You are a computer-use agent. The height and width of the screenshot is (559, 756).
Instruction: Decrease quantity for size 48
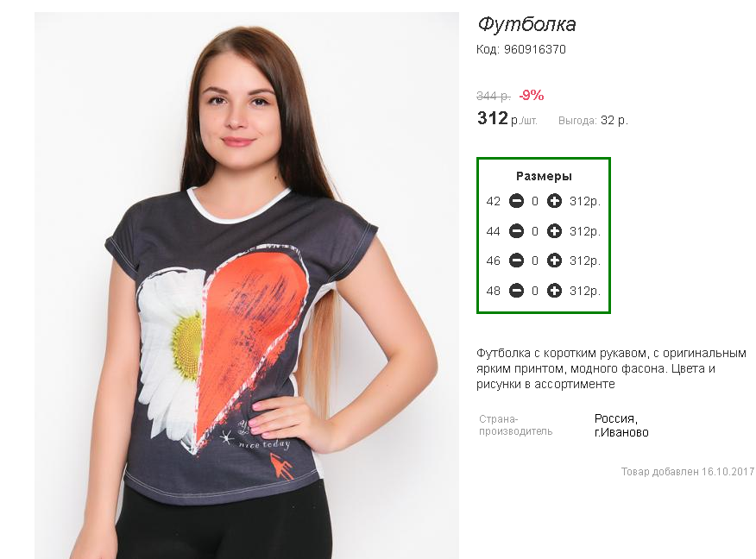coord(516,291)
